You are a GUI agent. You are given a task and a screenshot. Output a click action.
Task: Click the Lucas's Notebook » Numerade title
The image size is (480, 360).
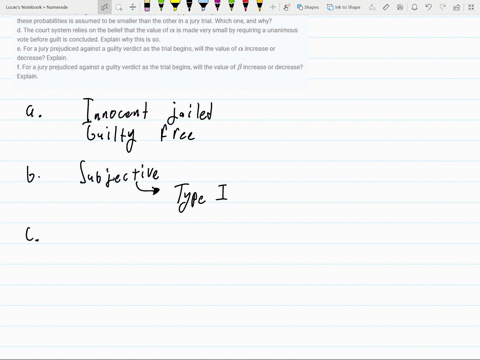click(37, 7)
